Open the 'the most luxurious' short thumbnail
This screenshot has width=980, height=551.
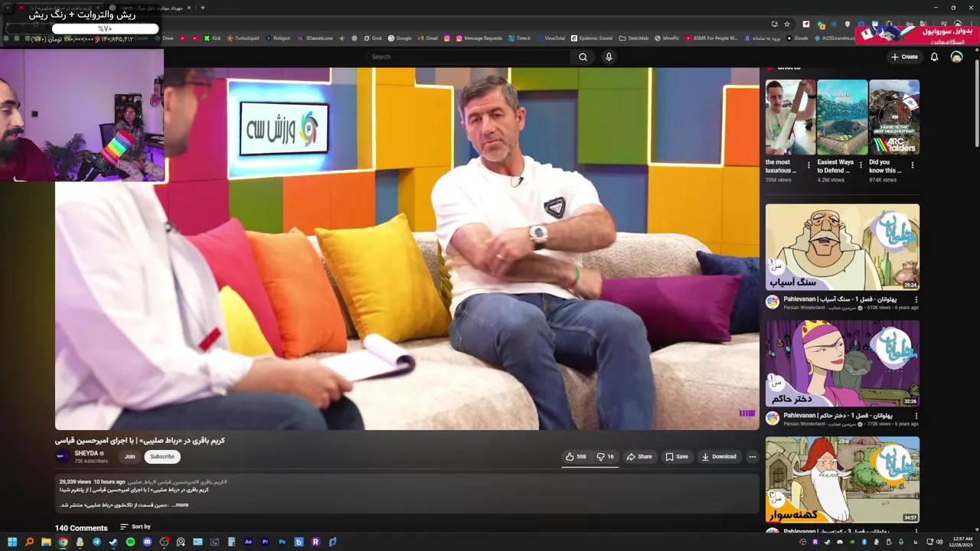pos(790,117)
